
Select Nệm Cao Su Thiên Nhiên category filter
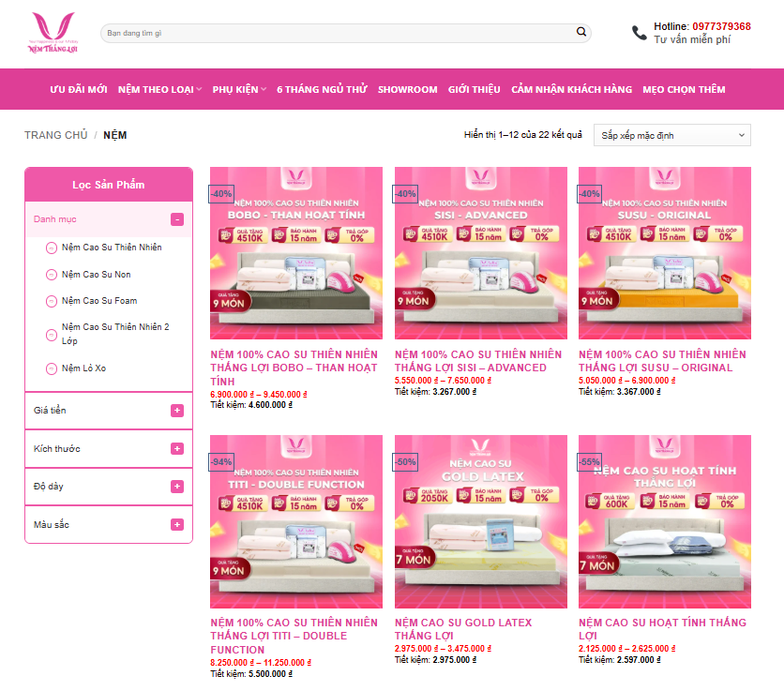coord(111,248)
